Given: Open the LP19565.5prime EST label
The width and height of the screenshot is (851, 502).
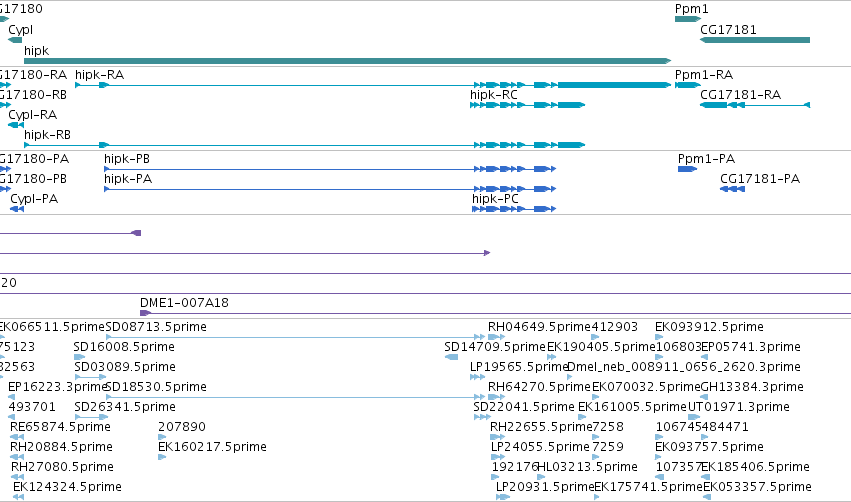Looking at the screenshot, I should pyautogui.click(x=519, y=367).
